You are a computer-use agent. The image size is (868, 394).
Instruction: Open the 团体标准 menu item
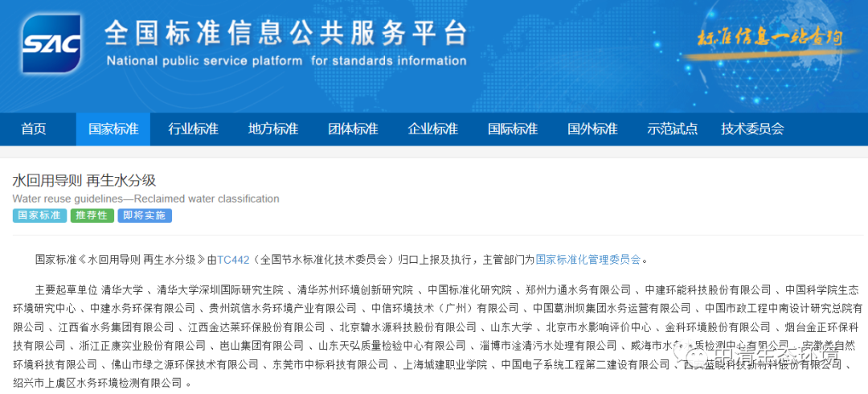[353, 129]
